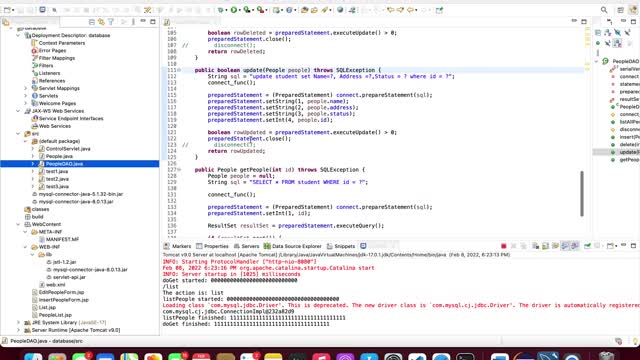Click the editor vertical scrollbar thumb
The image size is (640, 360).
pyautogui.click(x=582, y=194)
